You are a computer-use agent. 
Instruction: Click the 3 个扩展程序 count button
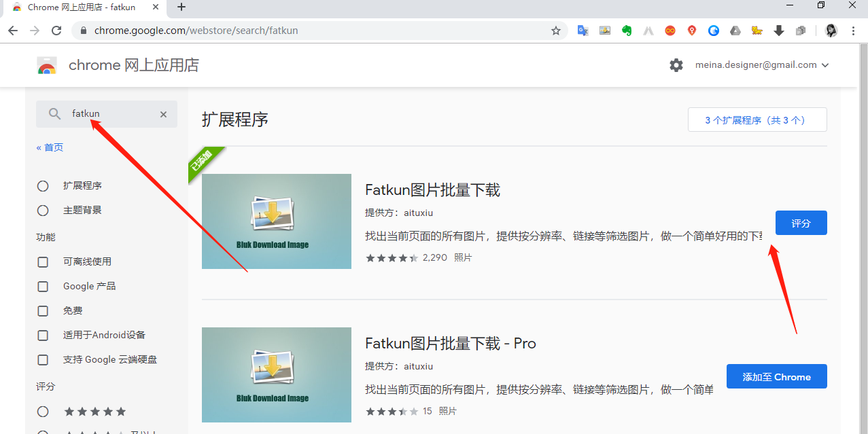757,120
